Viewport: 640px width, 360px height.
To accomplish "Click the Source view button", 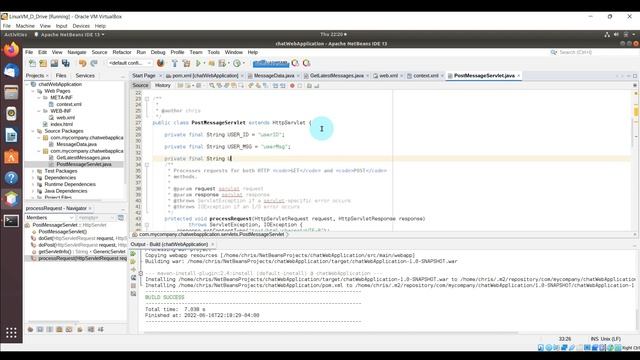I will 140,85.
